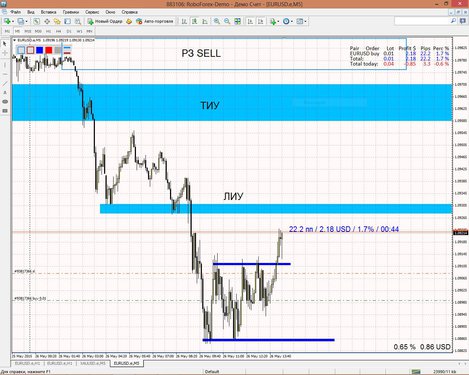The image size is (469, 375).
Task: Click the tile windows grid icon
Action: [x=237, y=21]
